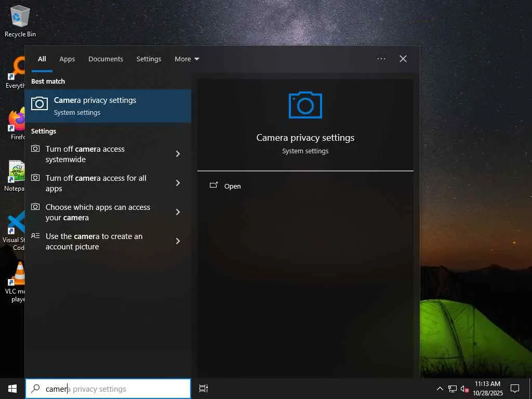532x399 pixels.
Task: Open the Notepad++ desktop shortcut
Action: click(15, 176)
